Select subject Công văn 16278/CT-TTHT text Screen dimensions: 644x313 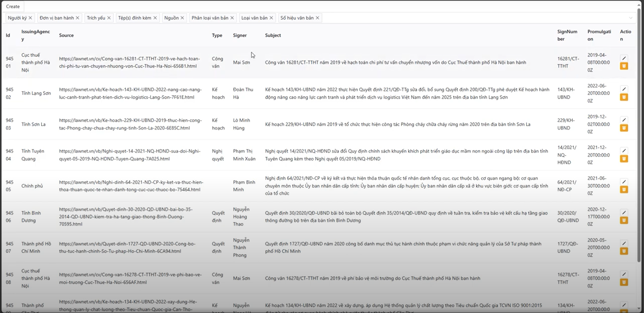point(372,278)
